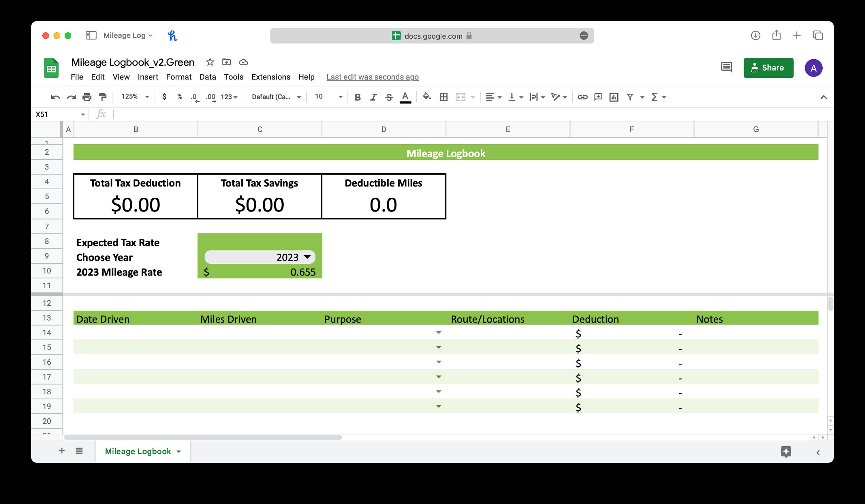Toggle strikethrough formatting

(389, 97)
